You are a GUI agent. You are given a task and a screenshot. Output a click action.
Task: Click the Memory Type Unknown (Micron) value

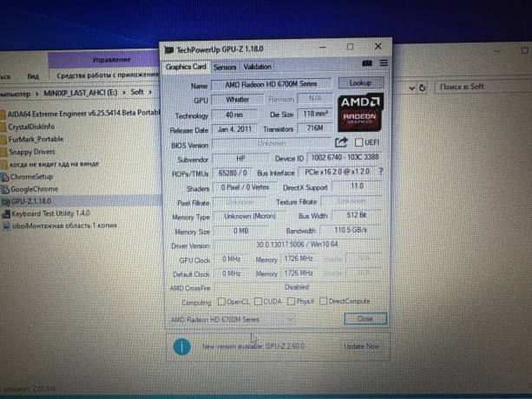point(250,216)
